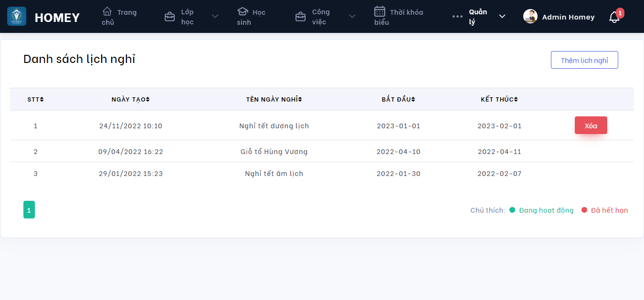Click the Thêm lịch nghỉ button
Image resolution: width=644 pixels, height=300 pixels.
point(584,60)
